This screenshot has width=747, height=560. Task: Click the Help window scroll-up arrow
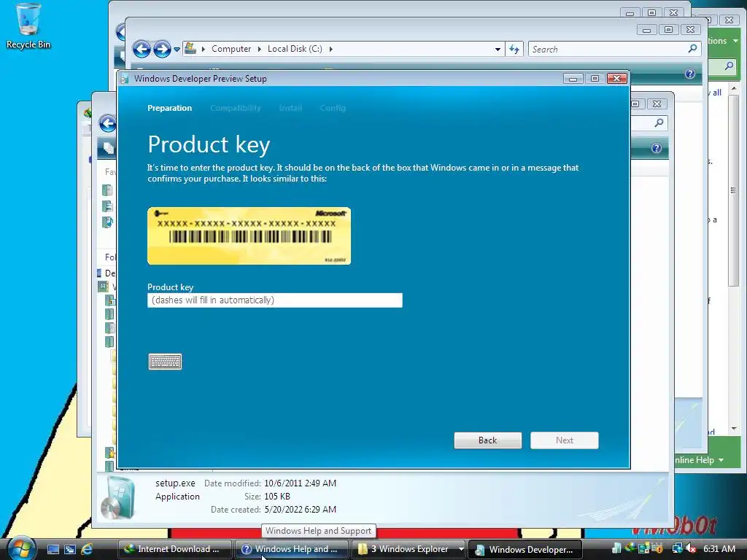coord(734,88)
